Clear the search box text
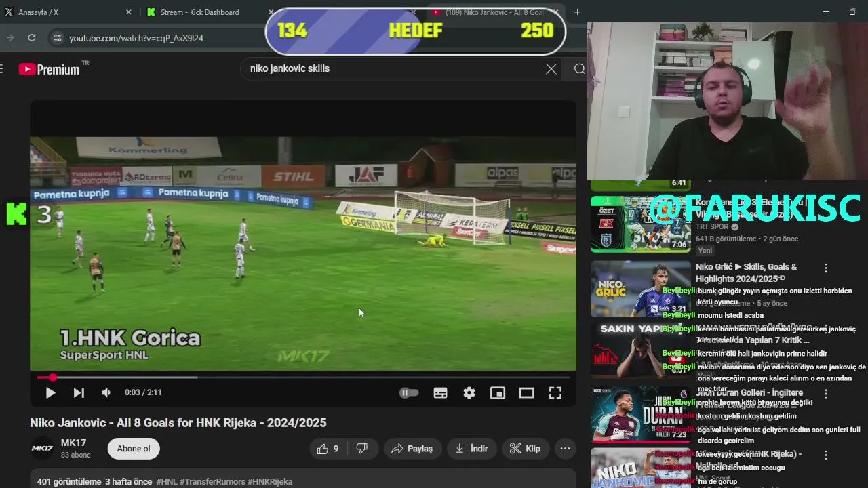Image resolution: width=868 pixels, height=488 pixels. (551, 68)
